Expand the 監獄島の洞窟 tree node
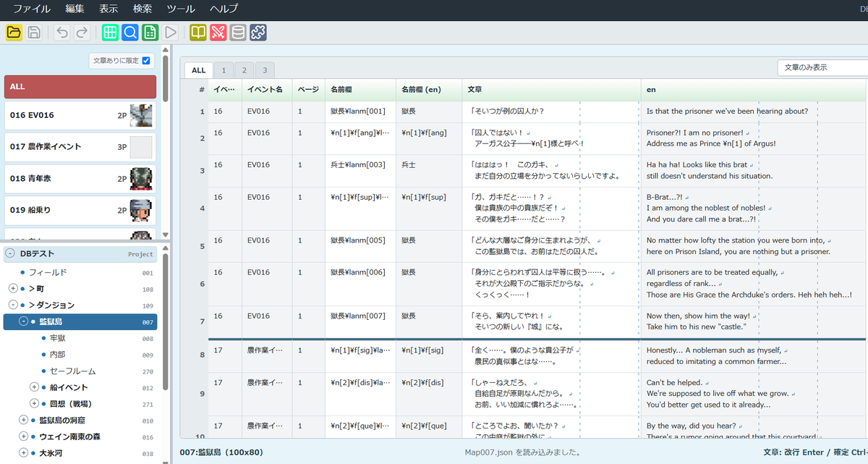This screenshot has height=464, width=868. pyautogui.click(x=23, y=420)
